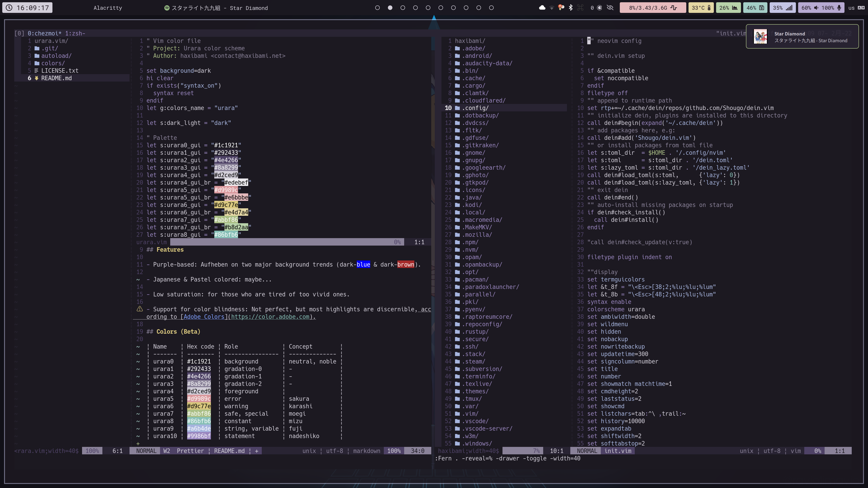Screen dimensions: 868x488
Task: Click the clock icon showing 16:09:17
Action: (9, 8)
